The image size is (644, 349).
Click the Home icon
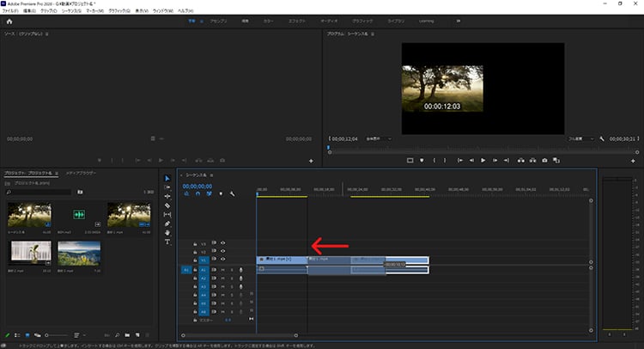pos(9,21)
